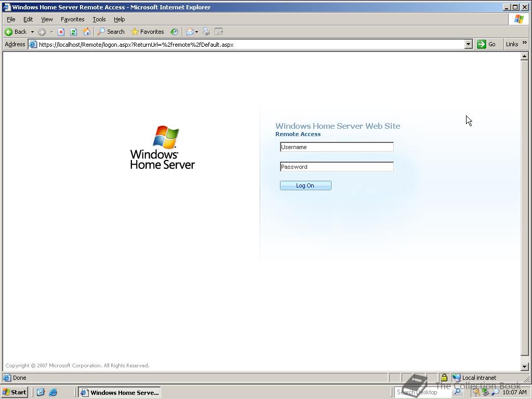The image size is (532, 399).
Task: Open the Favorites menu
Action: pyautogui.click(x=72, y=19)
